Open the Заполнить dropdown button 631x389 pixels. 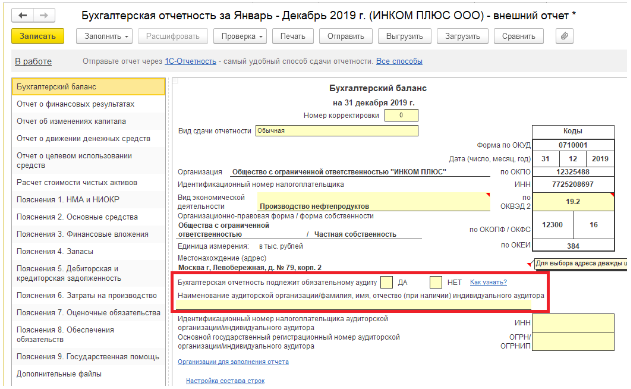(x=105, y=36)
